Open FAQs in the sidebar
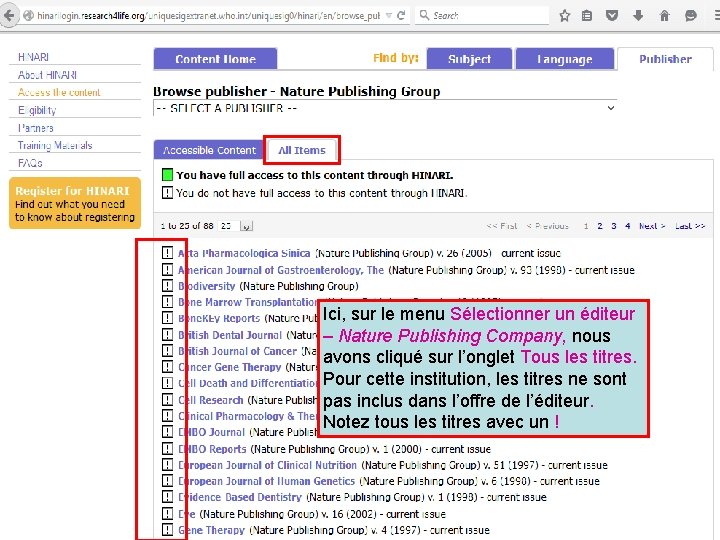This screenshot has height=540, width=720. pyautogui.click(x=30, y=163)
